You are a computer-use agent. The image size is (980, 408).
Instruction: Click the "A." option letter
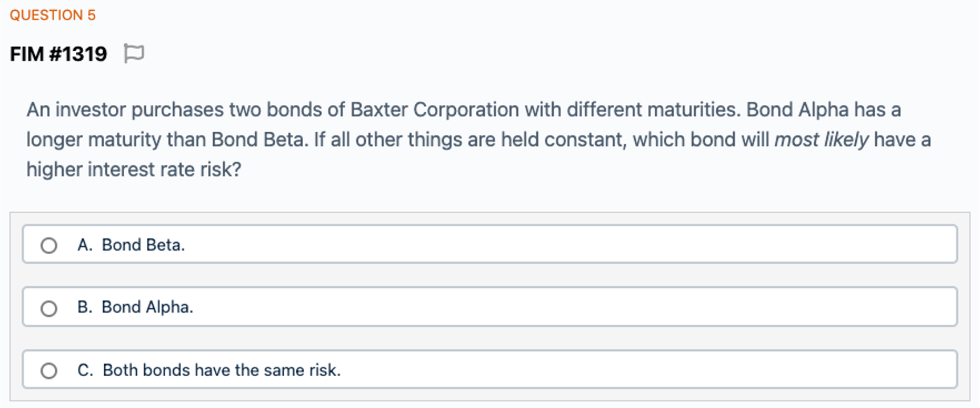[84, 245]
